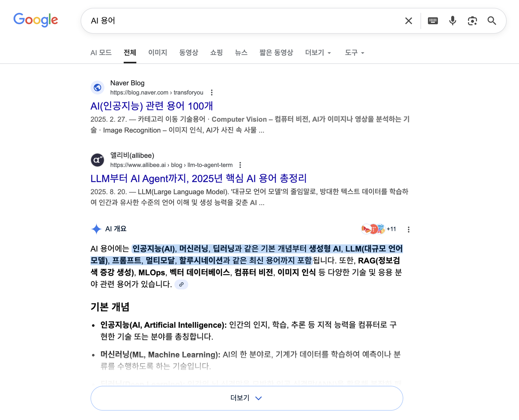Expand AI overview with 더보기 chevron button
Image resolution: width=519 pixels, height=420 pixels.
(247, 398)
